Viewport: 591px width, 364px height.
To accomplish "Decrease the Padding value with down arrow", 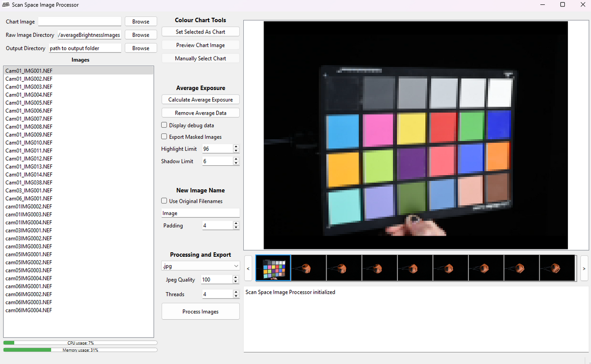I will [236, 227].
